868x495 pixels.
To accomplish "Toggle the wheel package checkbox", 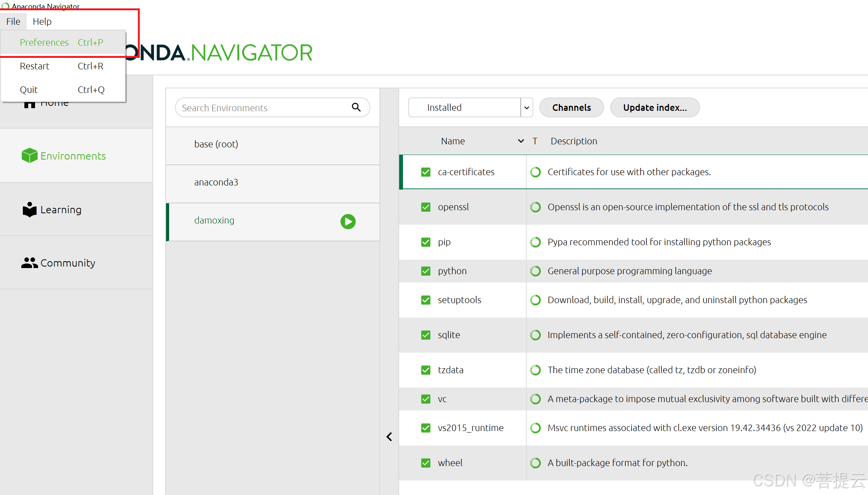I will point(425,463).
